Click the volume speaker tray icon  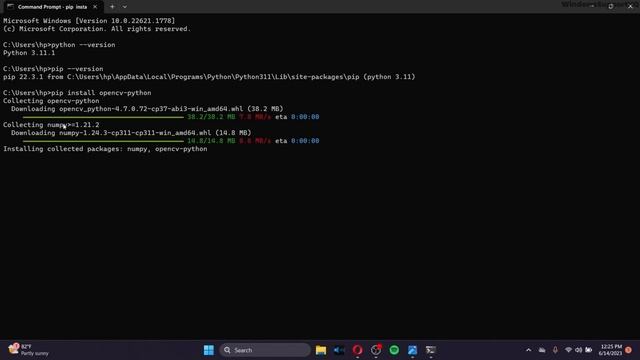pos(578,350)
